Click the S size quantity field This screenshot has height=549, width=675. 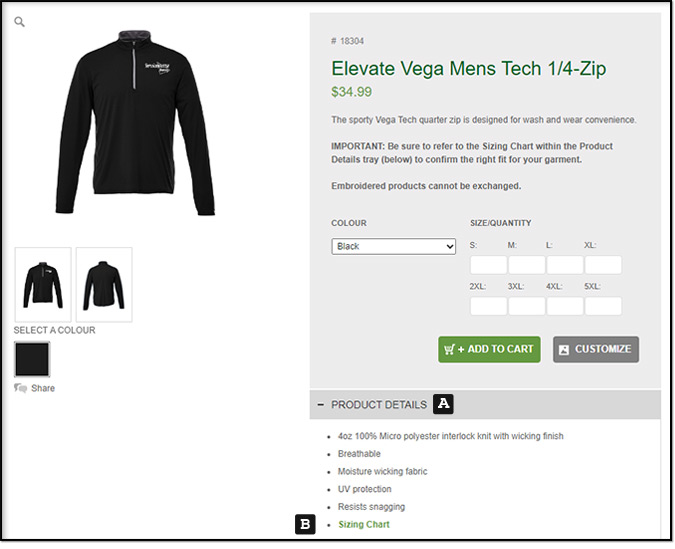(488, 265)
